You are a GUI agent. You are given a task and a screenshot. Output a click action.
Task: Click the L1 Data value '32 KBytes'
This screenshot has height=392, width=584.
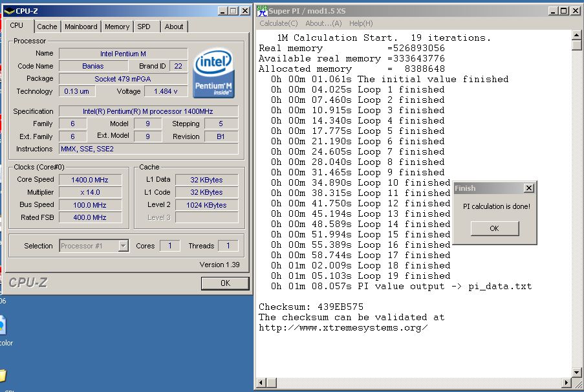click(x=207, y=180)
